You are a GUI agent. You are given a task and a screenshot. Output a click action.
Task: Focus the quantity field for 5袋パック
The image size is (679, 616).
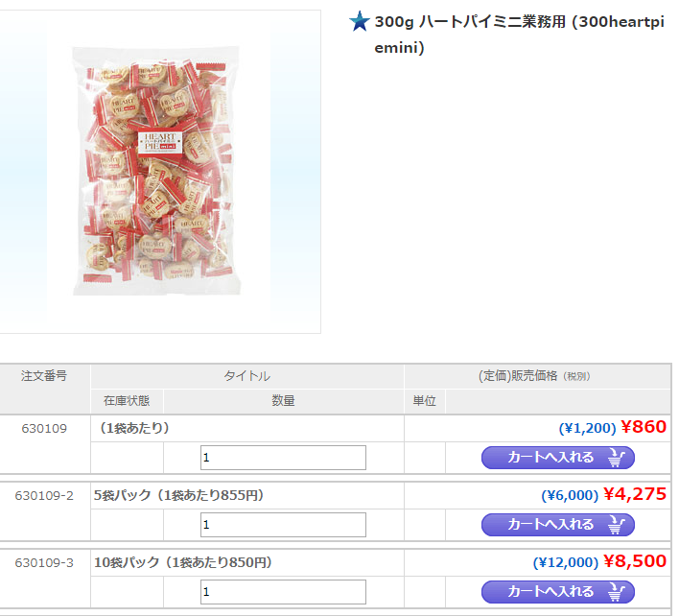pyautogui.click(x=283, y=525)
